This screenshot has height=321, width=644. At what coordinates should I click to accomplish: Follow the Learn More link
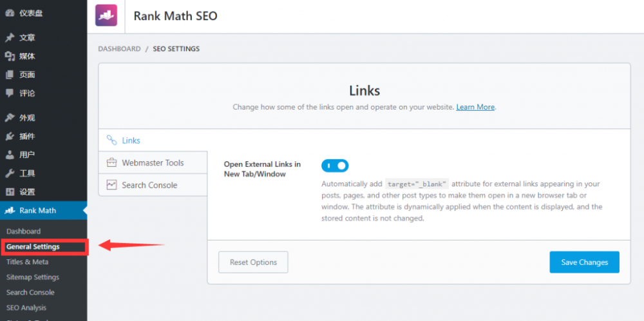click(475, 107)
